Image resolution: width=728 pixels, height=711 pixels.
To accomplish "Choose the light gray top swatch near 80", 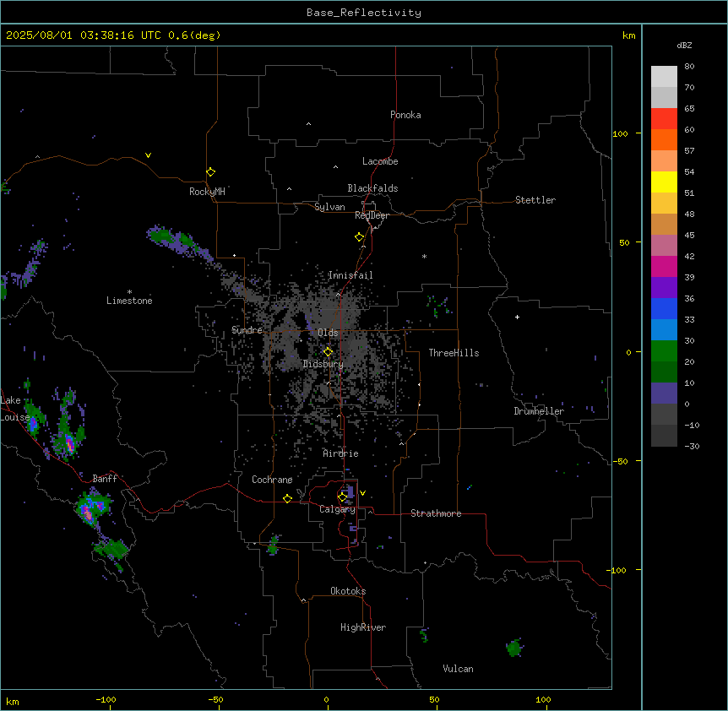I will click(x=664, y=77).
